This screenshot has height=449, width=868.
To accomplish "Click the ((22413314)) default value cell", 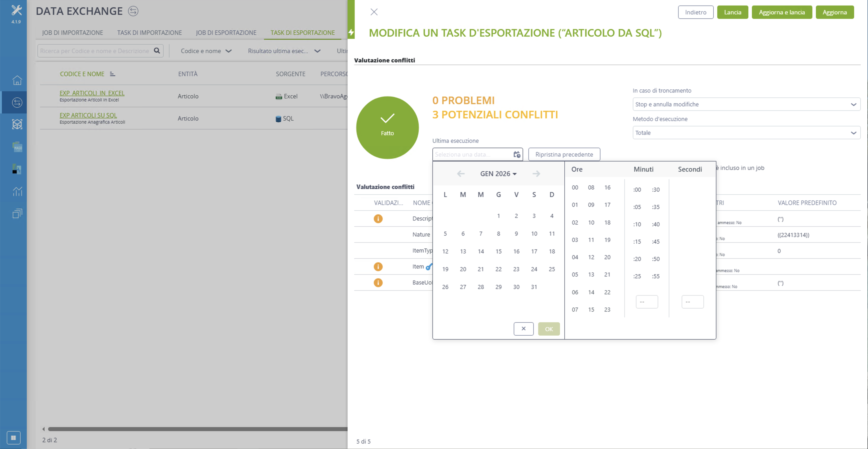I will tap(793, 235).
